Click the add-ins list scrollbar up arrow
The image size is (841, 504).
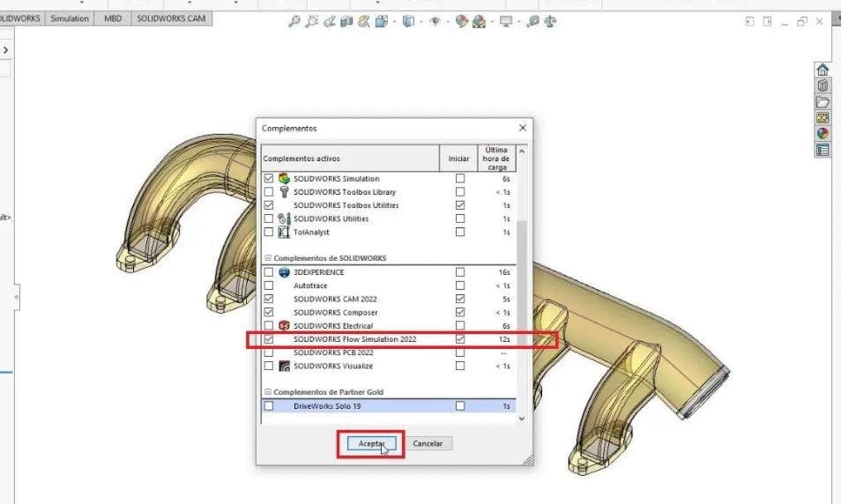point(522,152)
